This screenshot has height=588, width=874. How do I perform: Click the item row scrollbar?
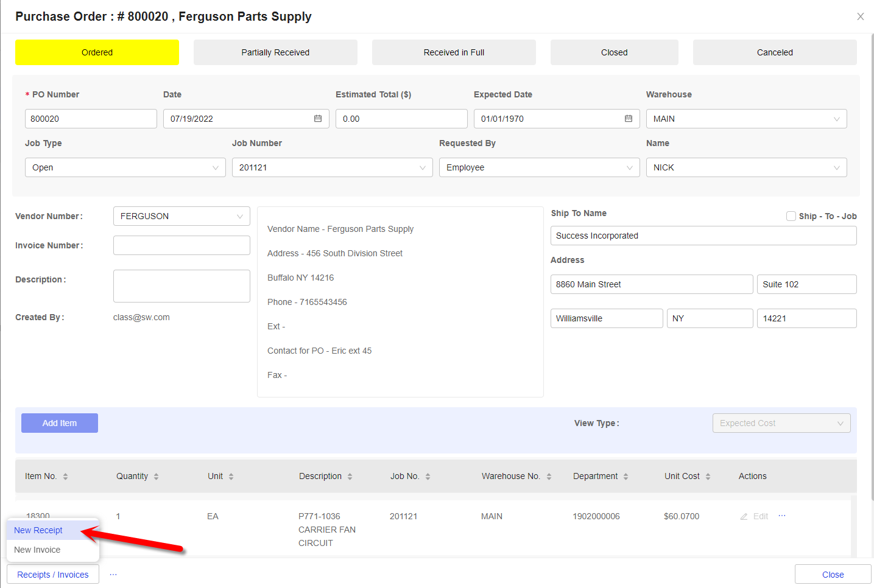tap(854, 527)
